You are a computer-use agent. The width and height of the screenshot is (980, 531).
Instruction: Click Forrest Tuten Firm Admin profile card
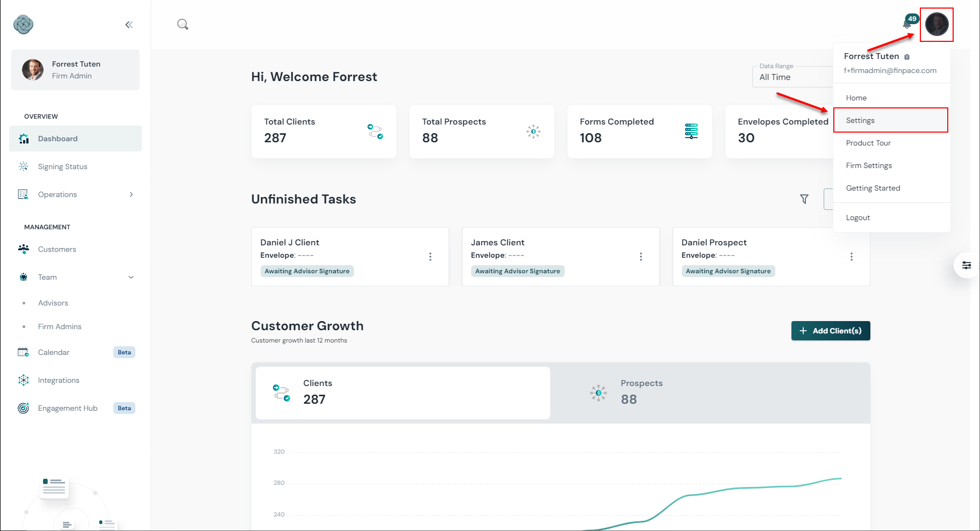[x=75, y=70]
